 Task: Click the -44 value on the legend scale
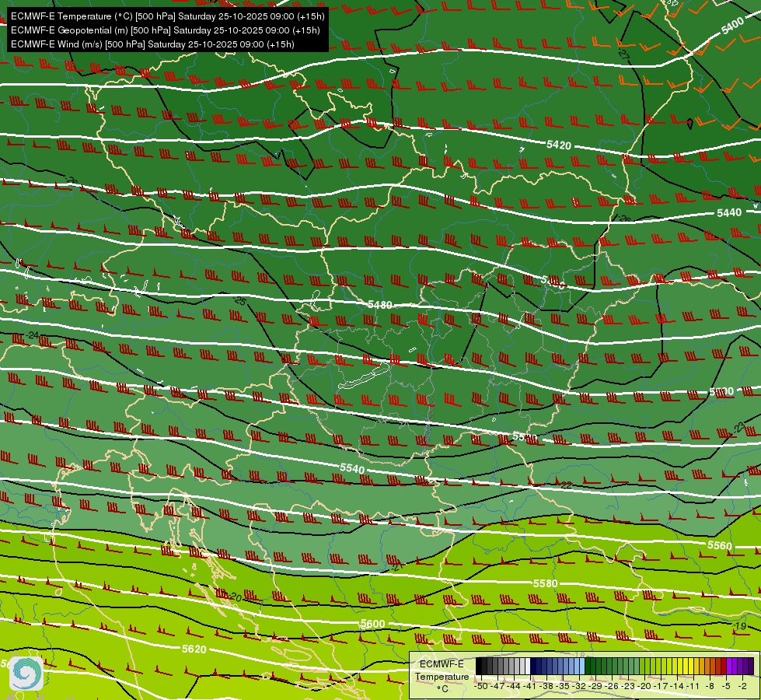(x=514, y=686)
